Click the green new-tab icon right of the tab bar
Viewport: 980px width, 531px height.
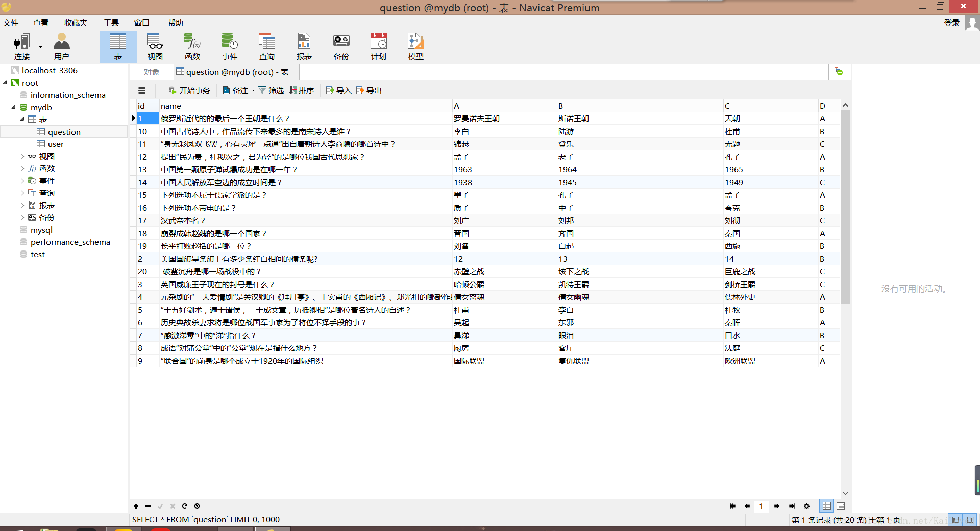pos(839,72)
